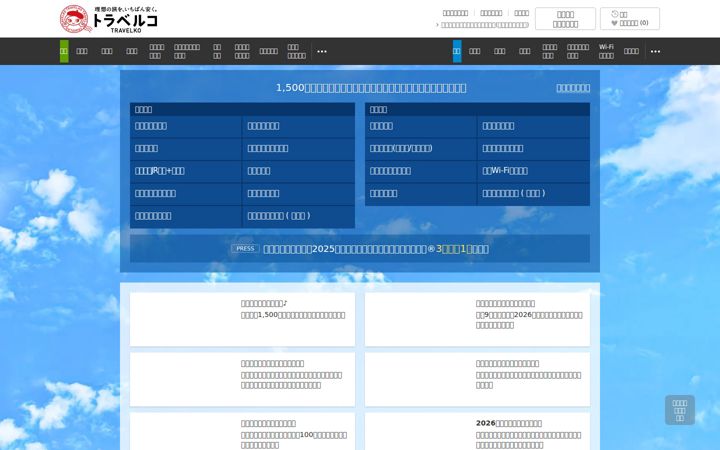Screen dimensions: 720x450
Task: Open the card mentioning 100 in its text
Action: point(242,431)
